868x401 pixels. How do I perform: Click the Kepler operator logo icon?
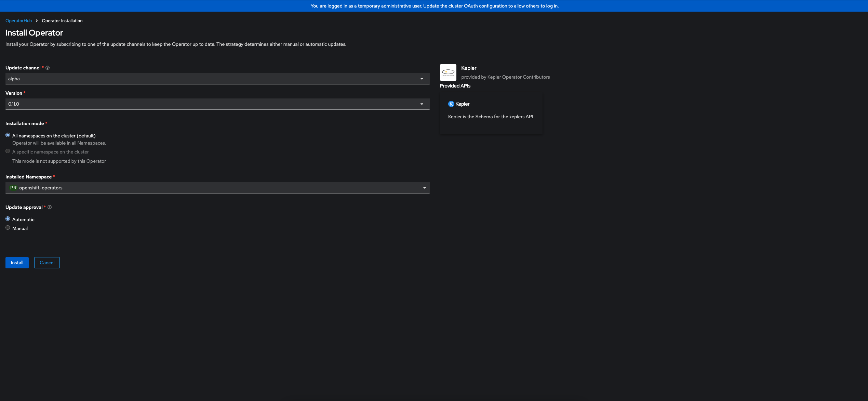pyautogui.click(x=448, y=72)
